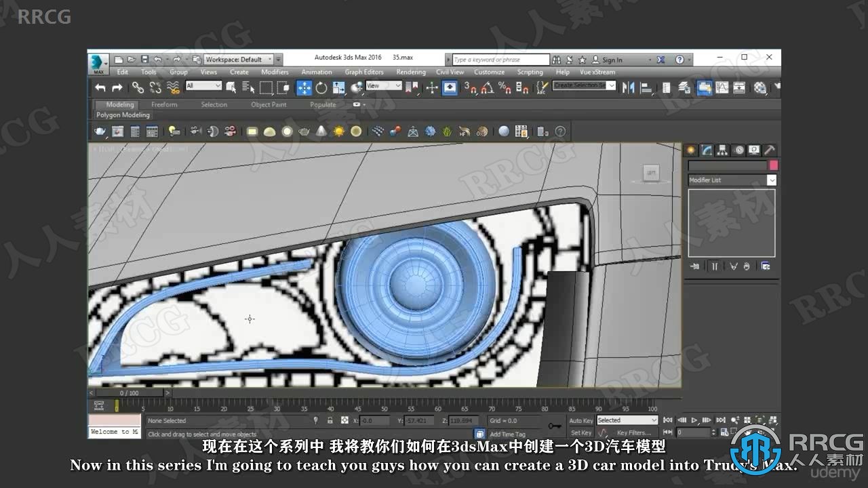This screenshot has width=868, height=488.
Task: Toggle the Angle Snap button
Action: pyautogui.click(x=488, y=87)
